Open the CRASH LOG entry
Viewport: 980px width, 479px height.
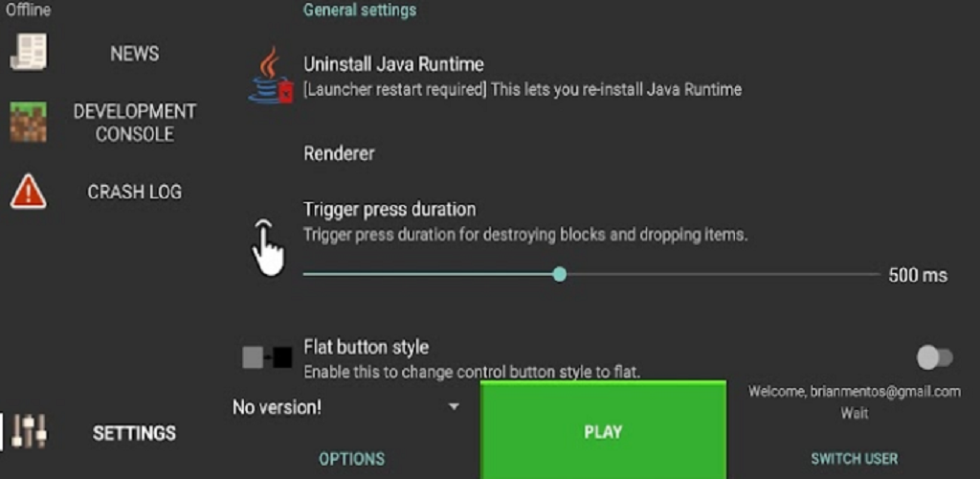pos(134,192)
